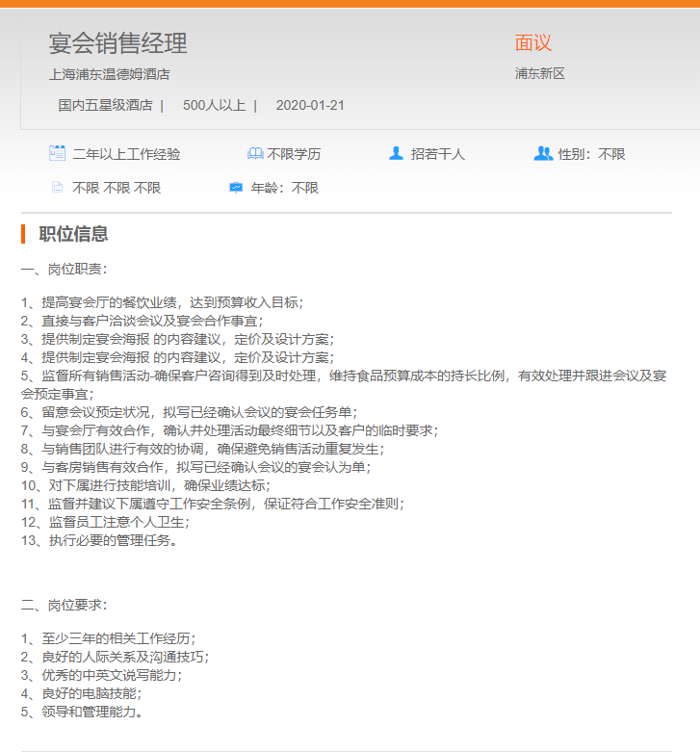Screen dimensions: 700x752
Task: Click the 不限学历 education requirement text
Action: click(x=294, y=154)
